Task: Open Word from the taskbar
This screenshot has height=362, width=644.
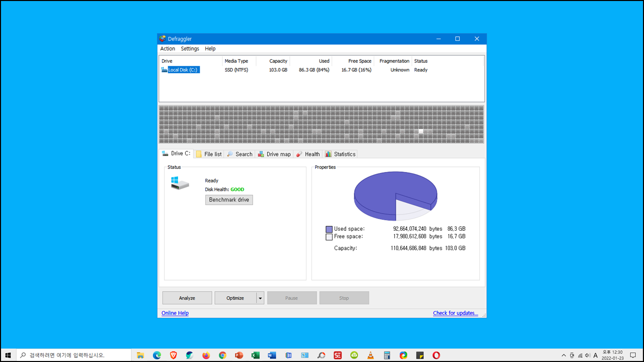Action: [x=272, y=355]
